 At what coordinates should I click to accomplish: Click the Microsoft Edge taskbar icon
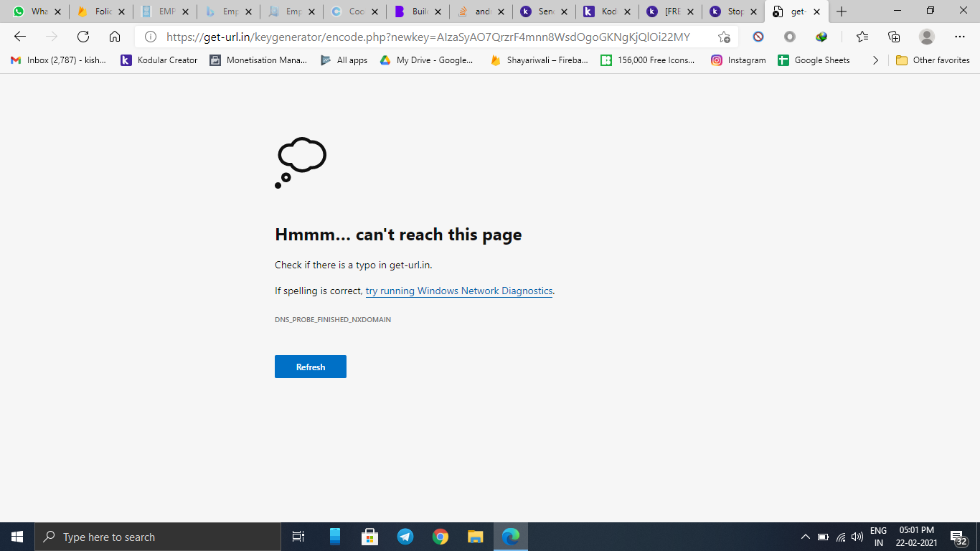tap(511, 537)
